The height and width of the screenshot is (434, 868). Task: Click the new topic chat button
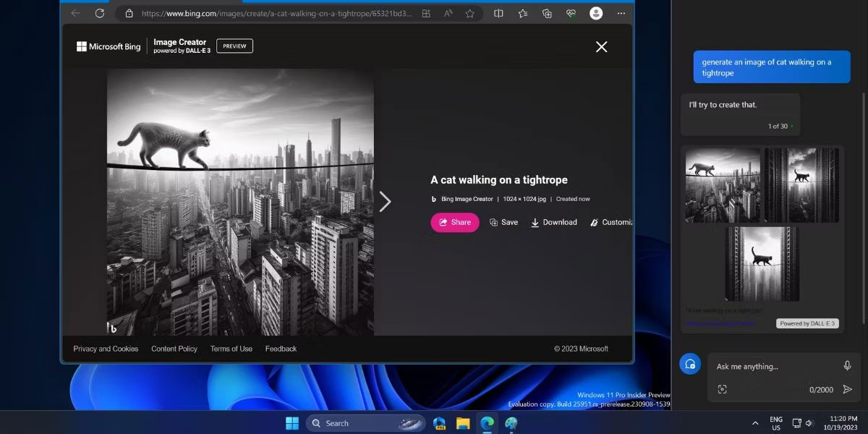tap(690, 364)
